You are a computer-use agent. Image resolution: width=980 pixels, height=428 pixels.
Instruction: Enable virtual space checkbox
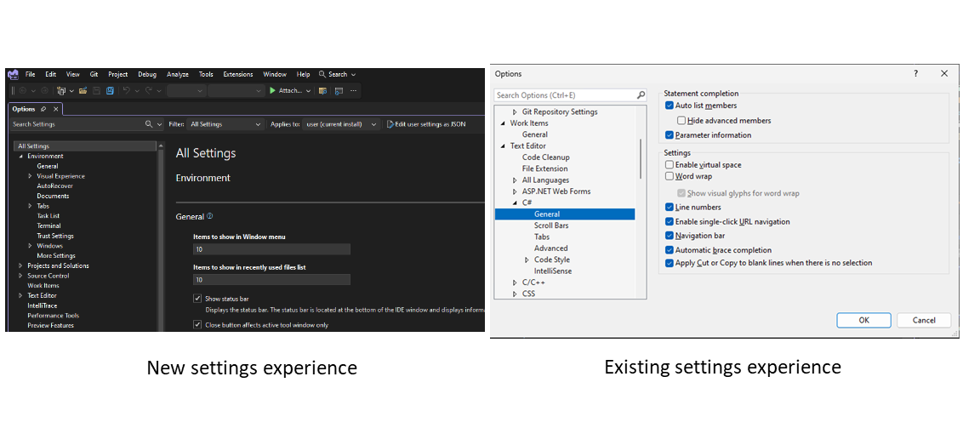tap(669, 165)
